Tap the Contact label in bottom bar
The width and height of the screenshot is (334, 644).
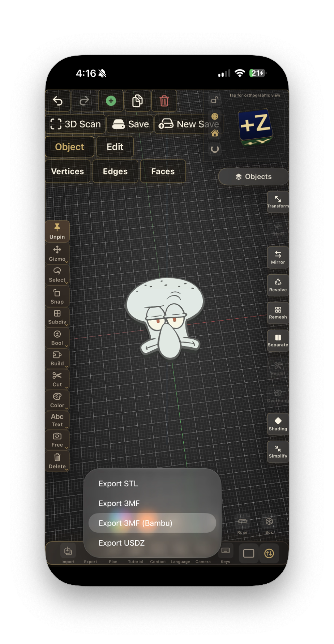pyautogui.click(x=158, y=562)
